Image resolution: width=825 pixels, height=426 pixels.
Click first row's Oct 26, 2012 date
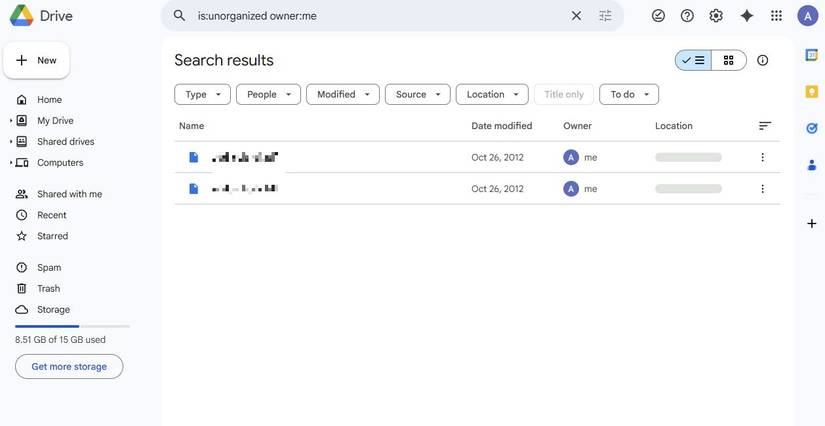[497, 157]
